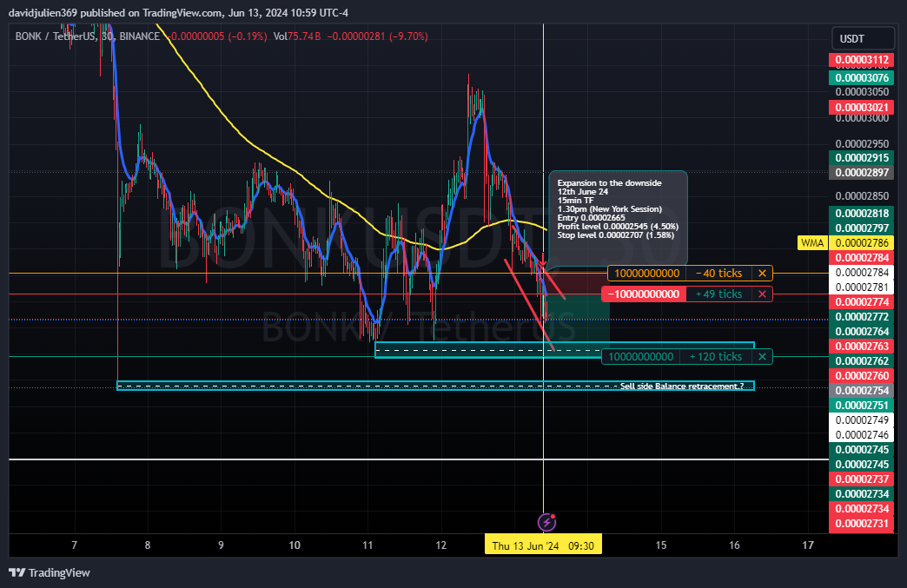Image resolution: width=907 pixels, height=588 pixels.
Task: Click the +49 ticks label
Action: [719, 294]
